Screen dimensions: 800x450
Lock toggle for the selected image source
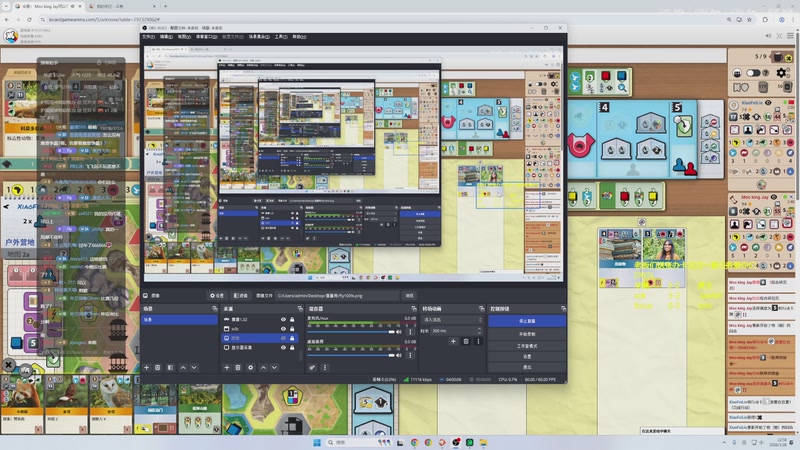click(x=292, y=338)
